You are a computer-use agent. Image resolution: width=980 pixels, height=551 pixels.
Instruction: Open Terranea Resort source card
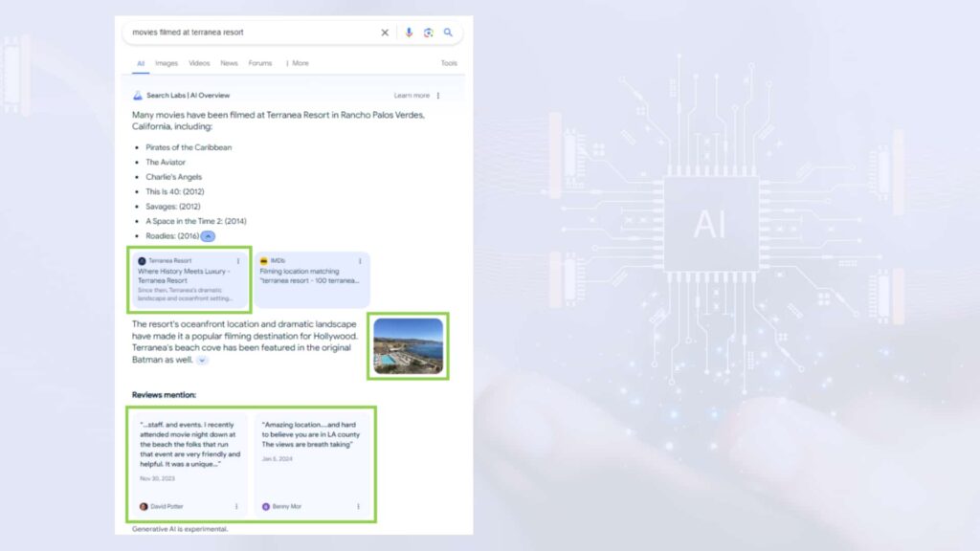coord(189,279)
